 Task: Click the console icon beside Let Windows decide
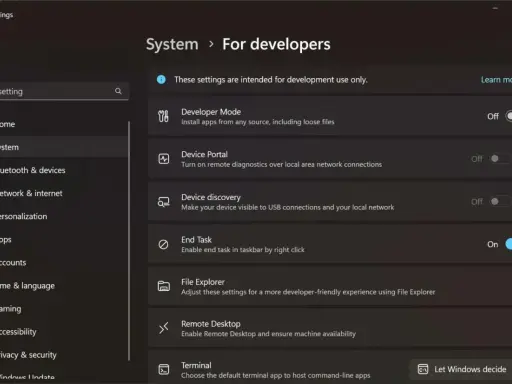(423, 369)
